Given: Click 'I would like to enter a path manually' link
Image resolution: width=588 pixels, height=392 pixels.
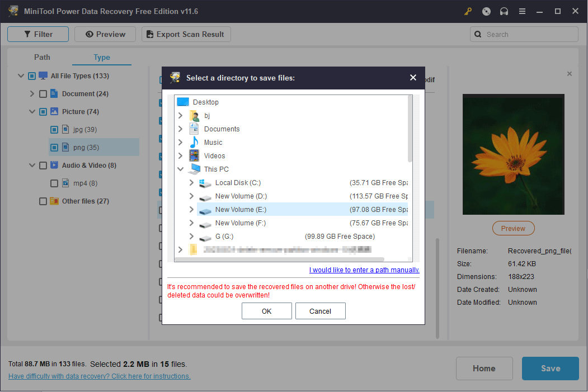Looking at the screenshot, I should pyautogui.click(x=364, y=270).
